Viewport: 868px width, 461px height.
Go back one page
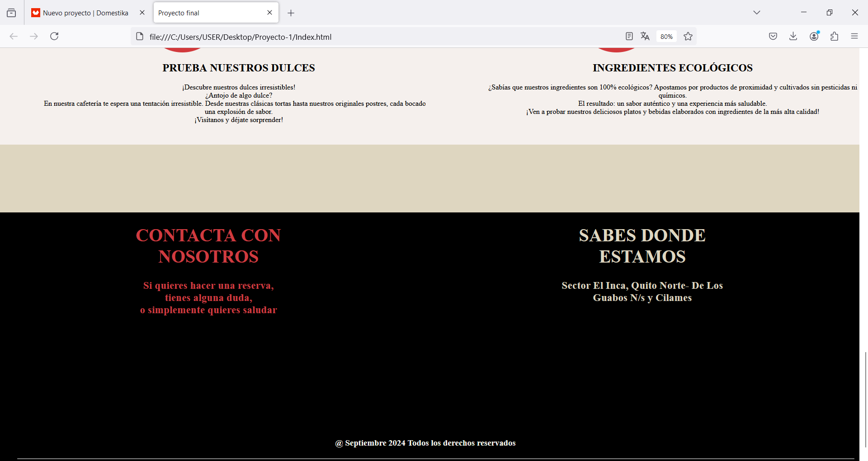pyautogui.click(x=14, y=36)
